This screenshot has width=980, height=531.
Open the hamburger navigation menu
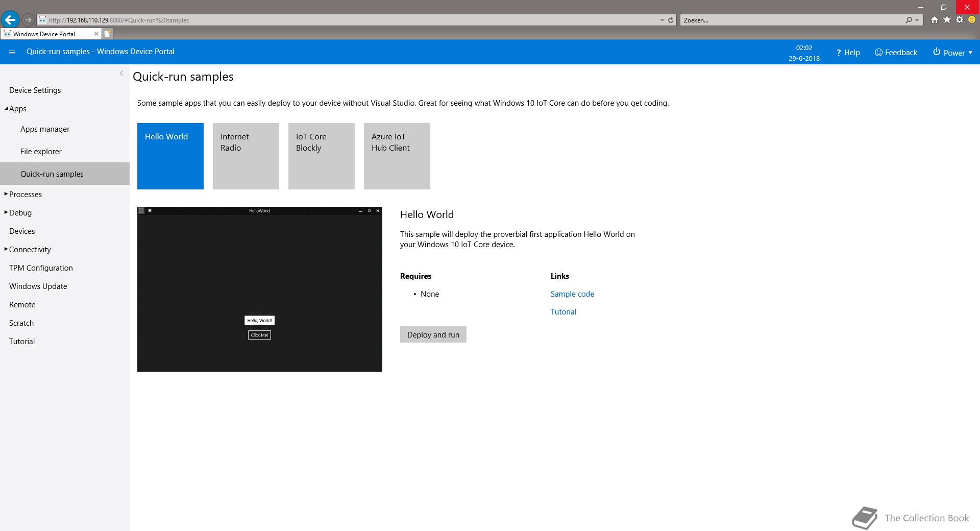tap(12, 52)
